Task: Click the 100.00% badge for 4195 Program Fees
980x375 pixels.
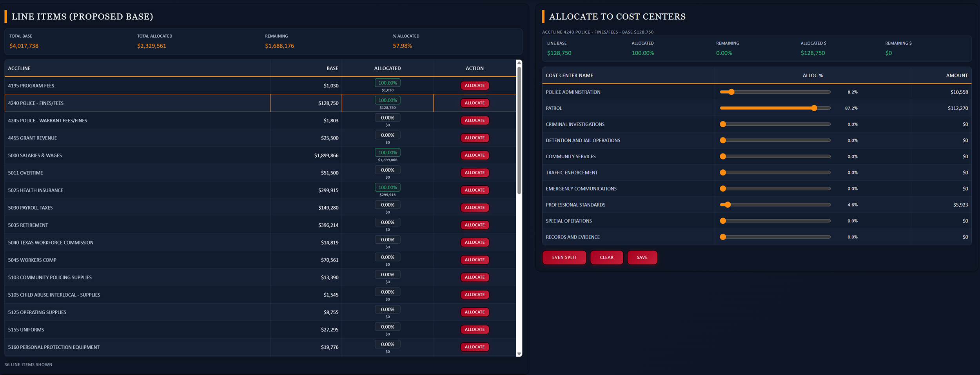Action: coord(387,83)
